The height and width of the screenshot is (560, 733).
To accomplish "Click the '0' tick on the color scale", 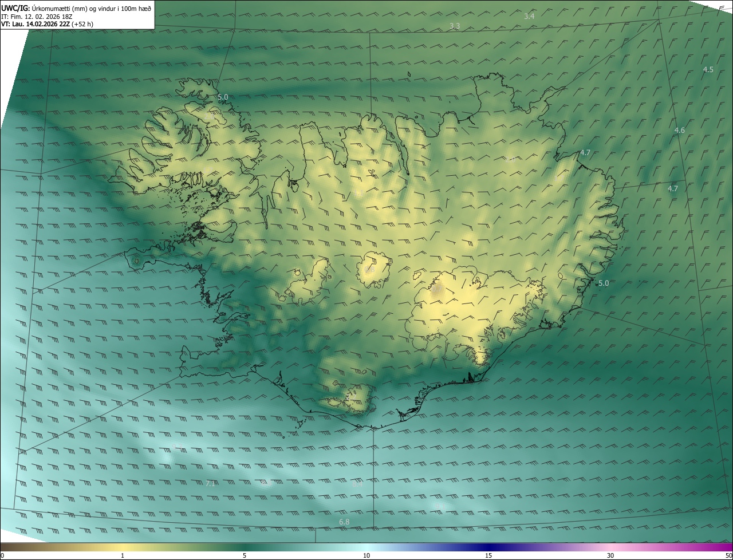I will tap(2, 555).
